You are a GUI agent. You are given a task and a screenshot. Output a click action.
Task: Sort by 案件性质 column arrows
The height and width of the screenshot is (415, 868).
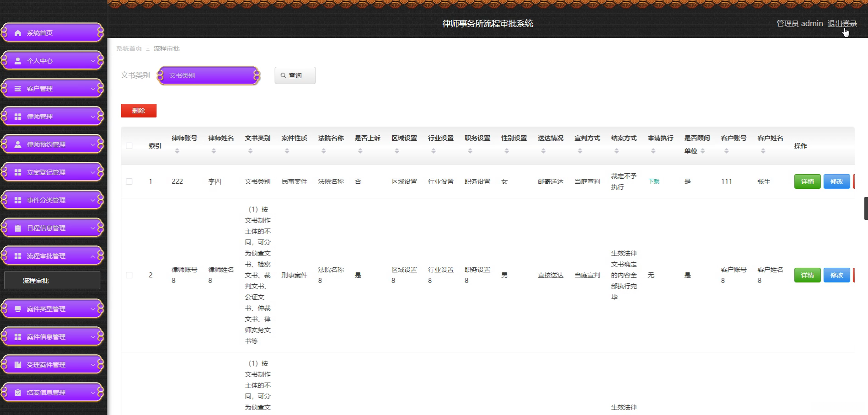(x=287, y=151)
